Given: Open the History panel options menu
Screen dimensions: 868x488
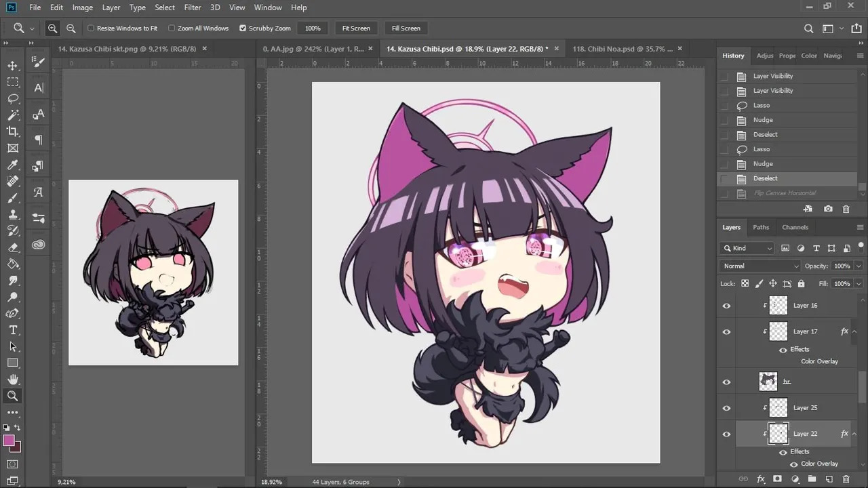Looking at the screenshot, I should point(861,56).
